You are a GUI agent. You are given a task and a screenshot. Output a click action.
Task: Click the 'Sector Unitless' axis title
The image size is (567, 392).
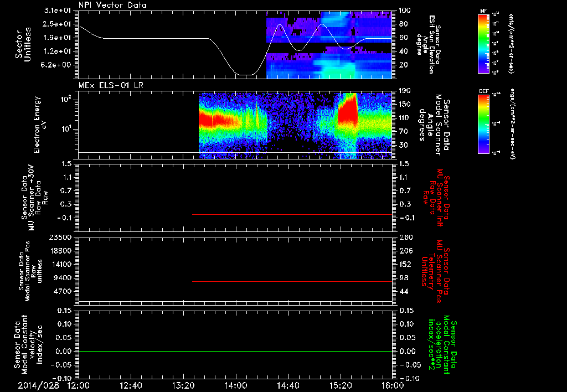click(x=22, y=44)
